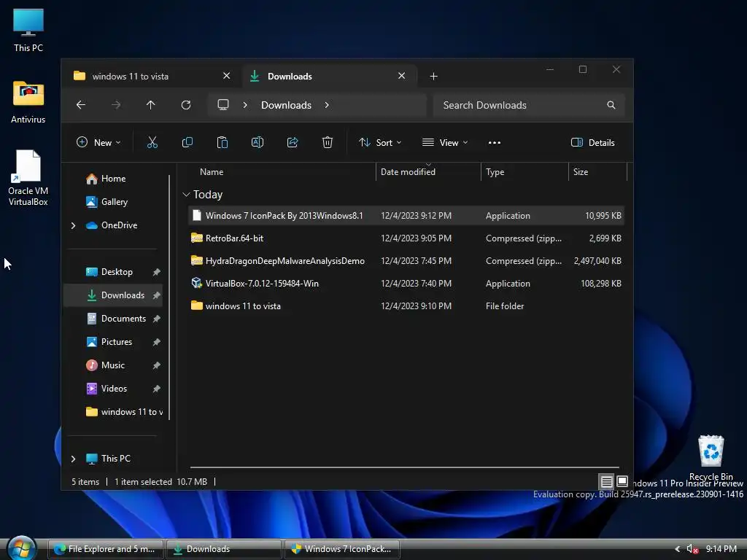Go back with the left arrow

[x=81, y=105]
